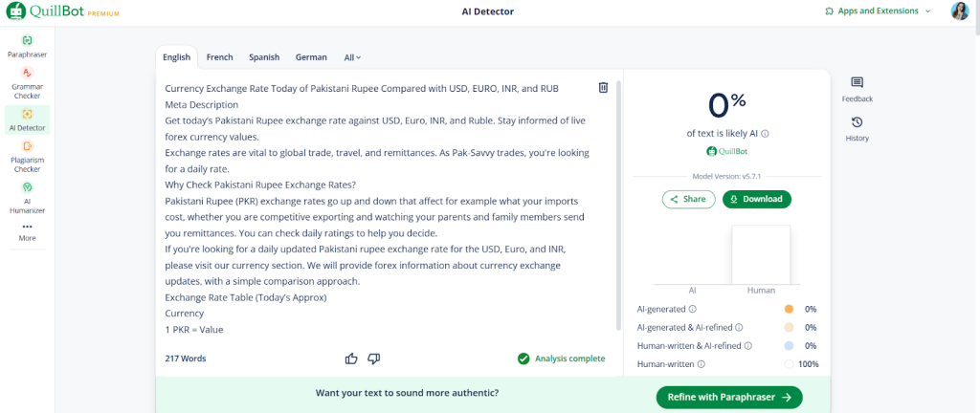
Task: Download the AI detection report
Action: [x=756, y=199]
